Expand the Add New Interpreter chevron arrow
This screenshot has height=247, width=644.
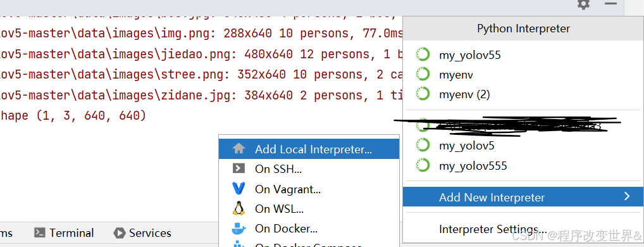[627, 196]
